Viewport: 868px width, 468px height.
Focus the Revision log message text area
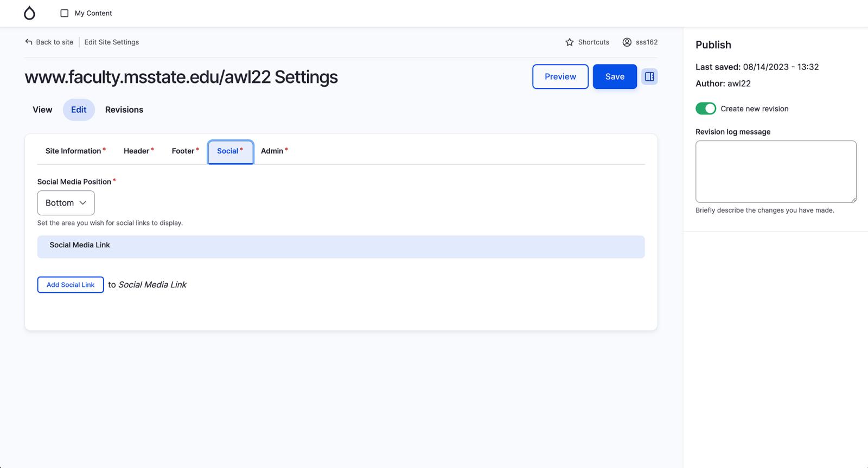click(775, 171)
